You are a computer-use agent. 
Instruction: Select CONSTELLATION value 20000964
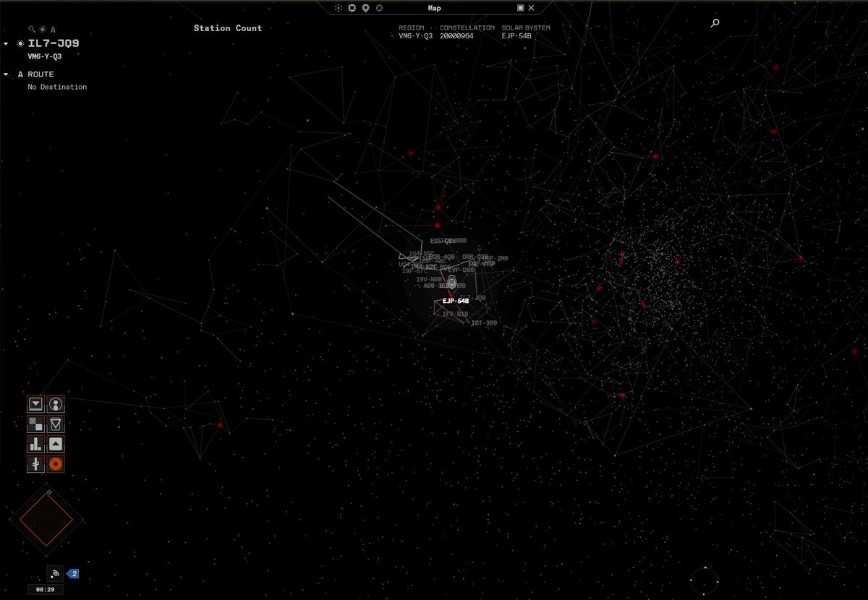click(x=456, y=35)
